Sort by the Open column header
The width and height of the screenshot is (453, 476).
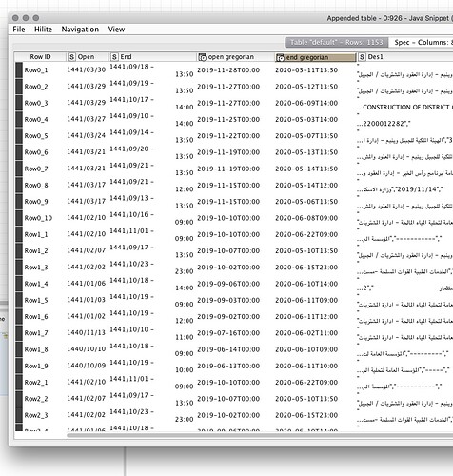click(88, 57)
